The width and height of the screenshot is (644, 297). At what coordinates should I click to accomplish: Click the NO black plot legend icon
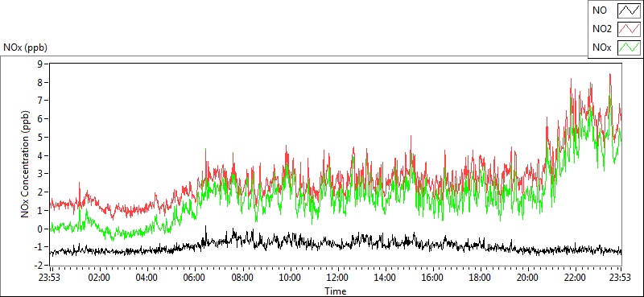click(x=630, y=10)
